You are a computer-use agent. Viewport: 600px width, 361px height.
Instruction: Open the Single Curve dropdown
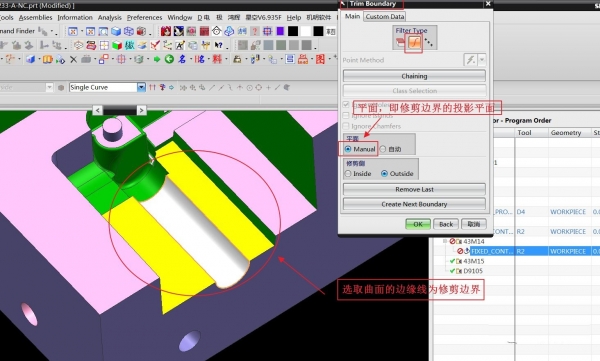[x=141, y=87]
